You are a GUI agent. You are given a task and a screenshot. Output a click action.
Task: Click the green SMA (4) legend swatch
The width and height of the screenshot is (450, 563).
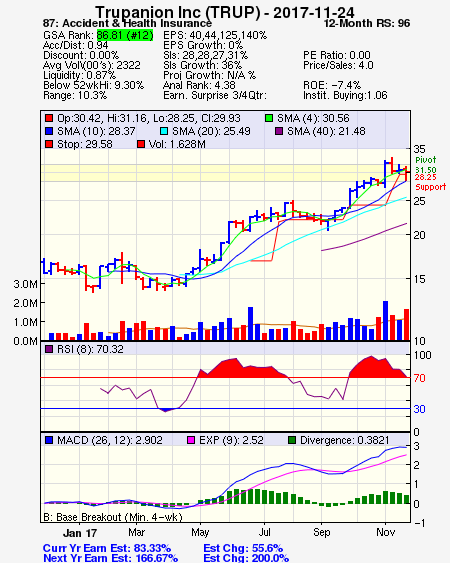(x=269, y=118)
